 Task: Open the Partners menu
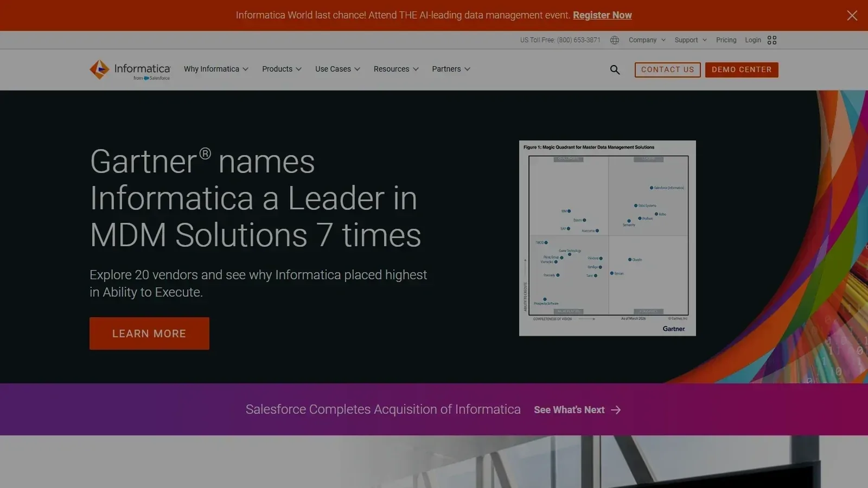tap(451, 69)
